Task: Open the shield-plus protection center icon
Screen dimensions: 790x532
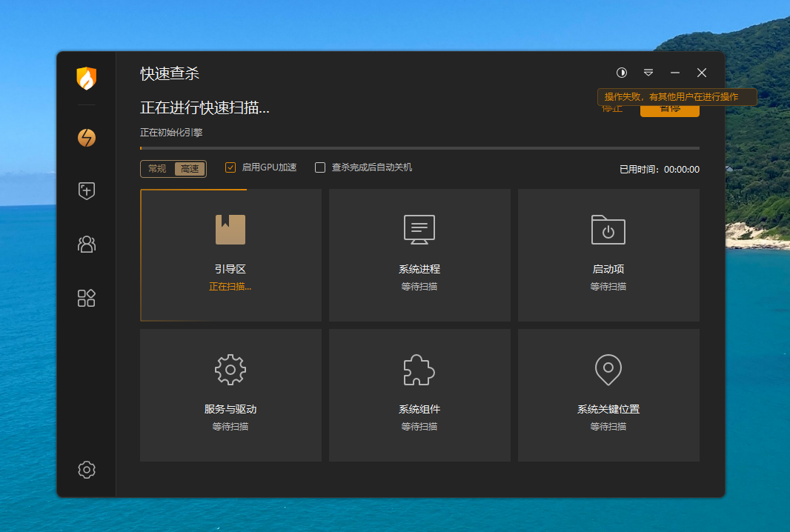Action: click(x=86, y=191)
